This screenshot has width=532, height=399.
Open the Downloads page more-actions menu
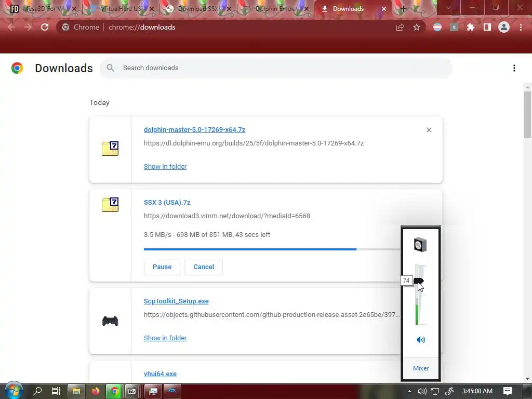[514, 68]
